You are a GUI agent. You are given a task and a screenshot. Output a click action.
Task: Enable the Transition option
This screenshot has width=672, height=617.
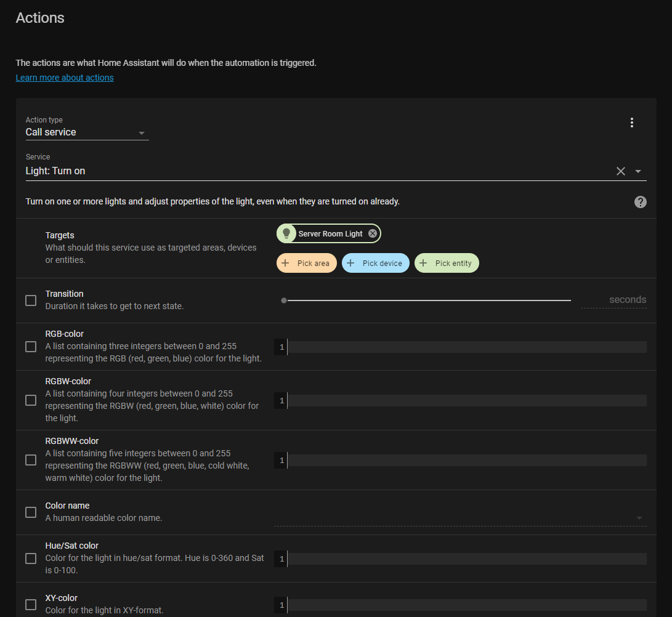pos(31,300)
